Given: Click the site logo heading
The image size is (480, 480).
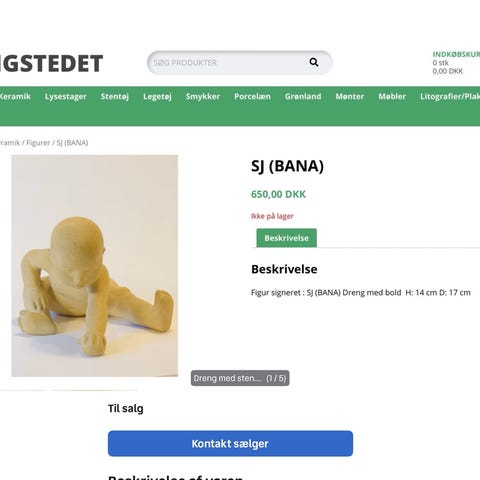Looking at the screenshot, I should tap(51, 63).
